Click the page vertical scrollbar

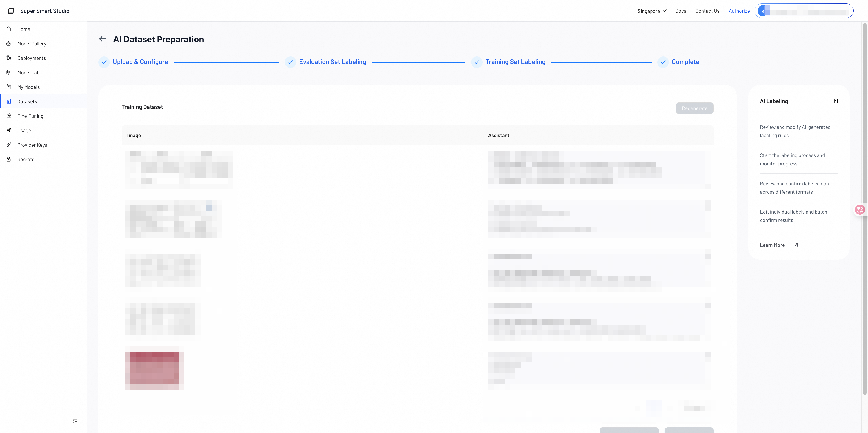pyautogui.click(x=865, y=209)
